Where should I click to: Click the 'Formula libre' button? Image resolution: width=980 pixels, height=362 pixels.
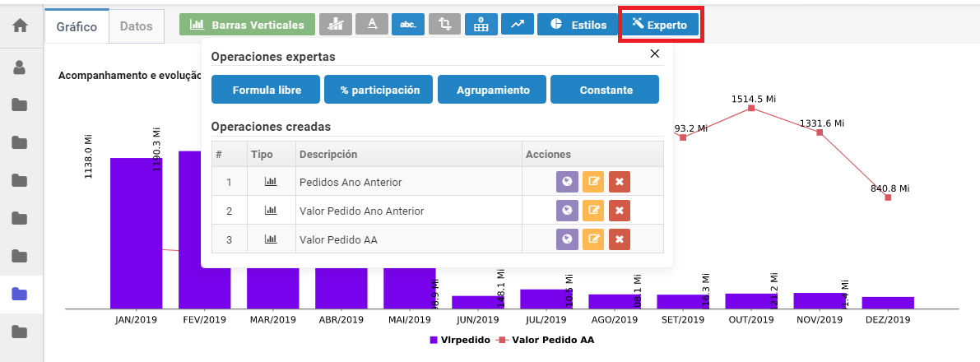266,90
